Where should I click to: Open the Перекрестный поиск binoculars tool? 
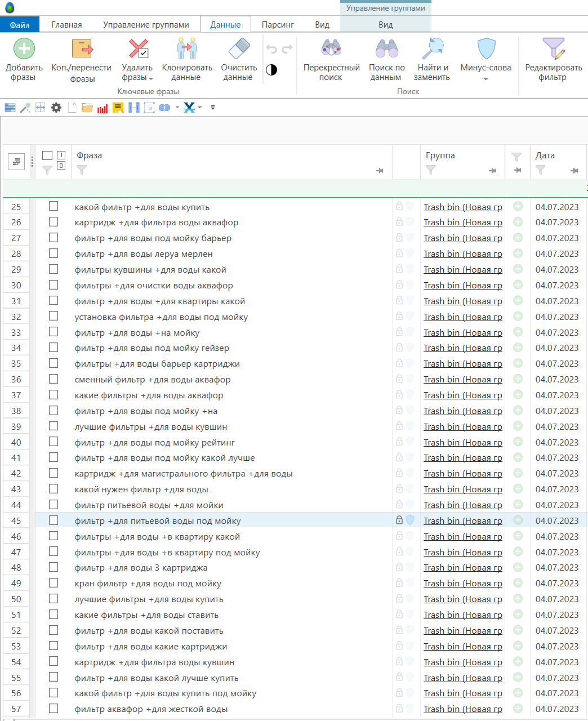tap(331, 50)
